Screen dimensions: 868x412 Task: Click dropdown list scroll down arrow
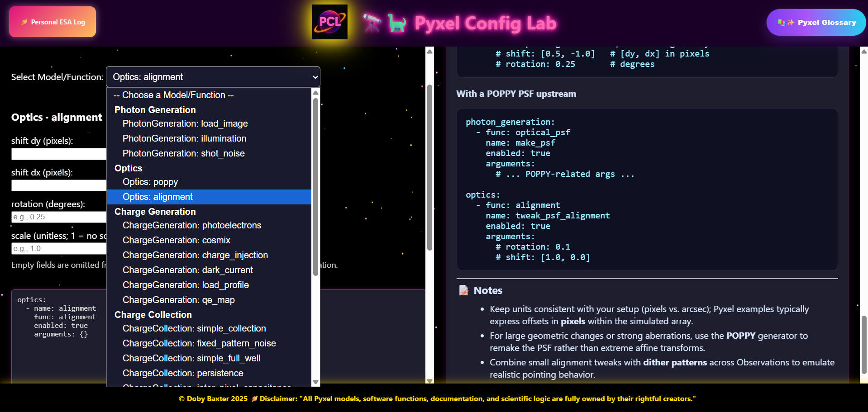click(316, 382)
